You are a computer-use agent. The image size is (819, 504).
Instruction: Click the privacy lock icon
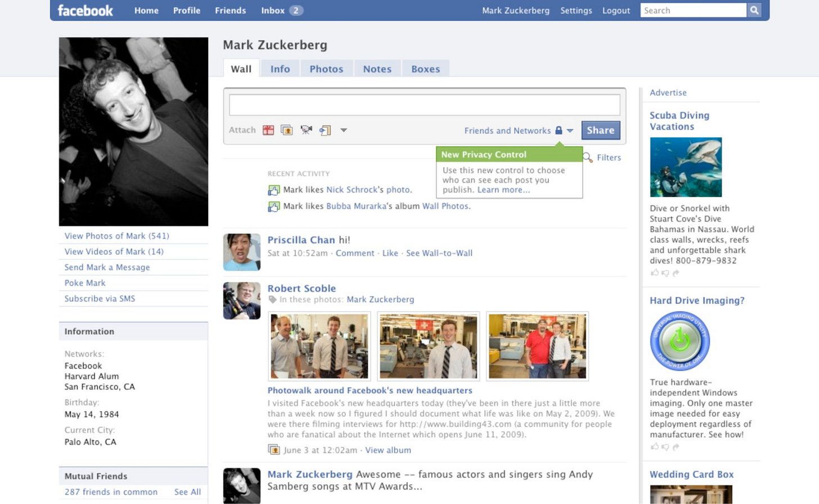pyautogui.click(x=558, y=130)
